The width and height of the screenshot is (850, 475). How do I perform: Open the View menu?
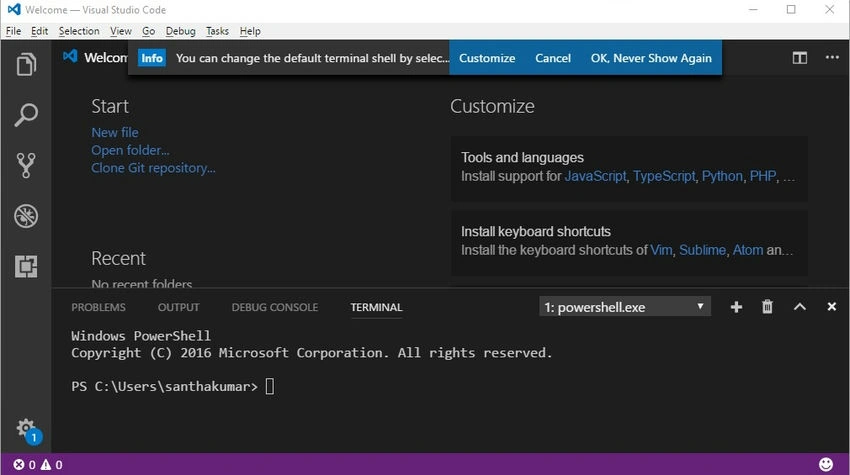pyautogui.click(x=120, y=31)
